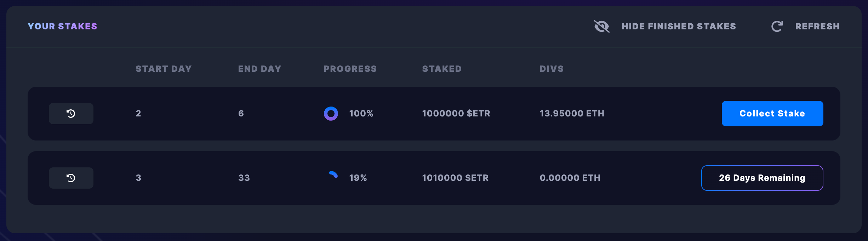Click the circular refresh arrow icon
868x241 pixels.
pyautogui.click(x=777, y=27)
